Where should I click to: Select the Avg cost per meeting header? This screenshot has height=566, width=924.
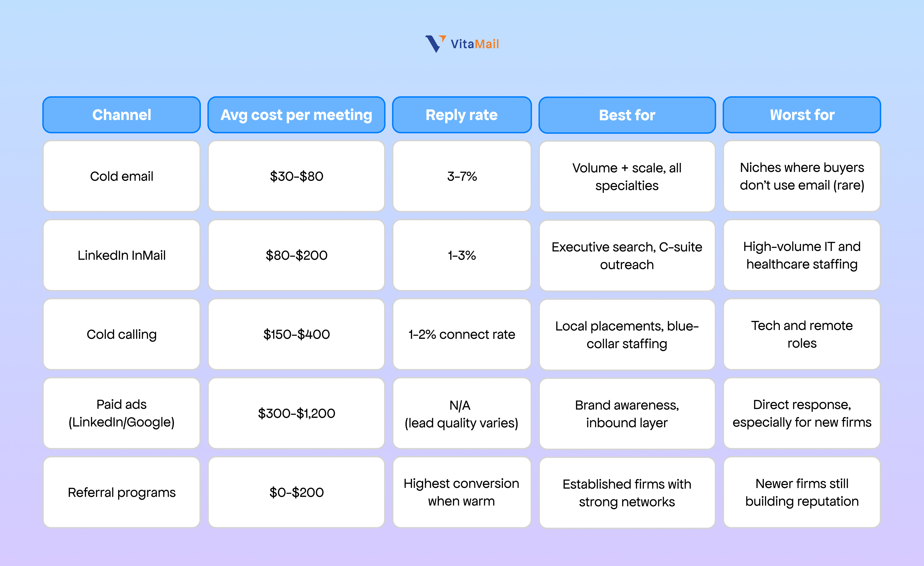[x=296, y=115]
